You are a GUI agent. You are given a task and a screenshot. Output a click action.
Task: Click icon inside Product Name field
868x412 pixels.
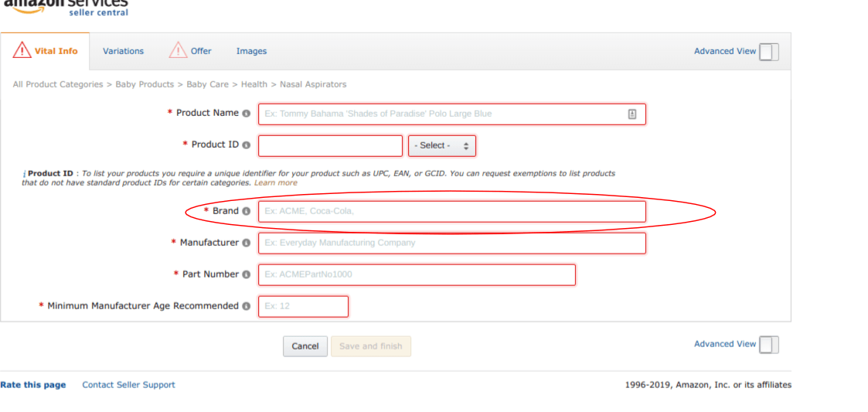coord(632,114)
